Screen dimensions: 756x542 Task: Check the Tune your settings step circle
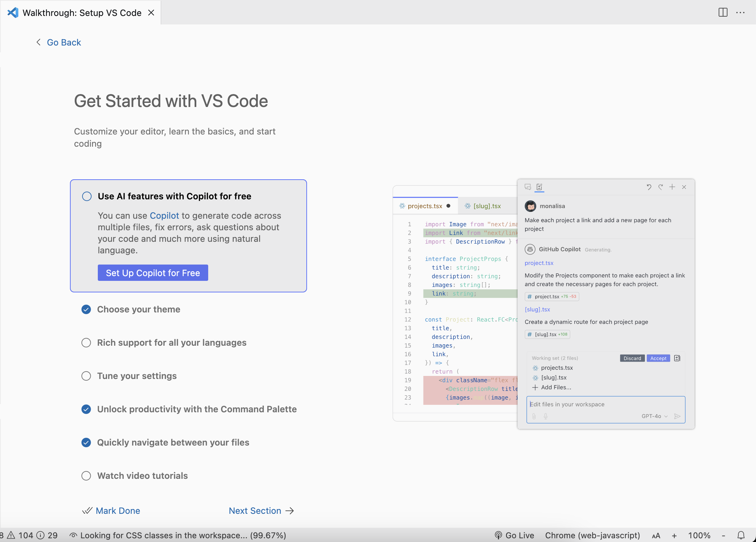pyautogui.click(x=86, y=376)
